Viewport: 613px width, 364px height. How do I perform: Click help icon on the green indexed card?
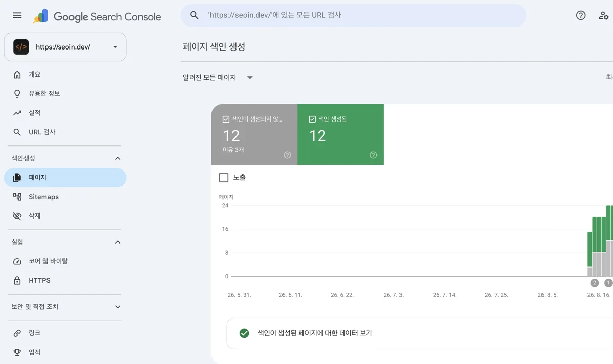(x=373, y=155)
